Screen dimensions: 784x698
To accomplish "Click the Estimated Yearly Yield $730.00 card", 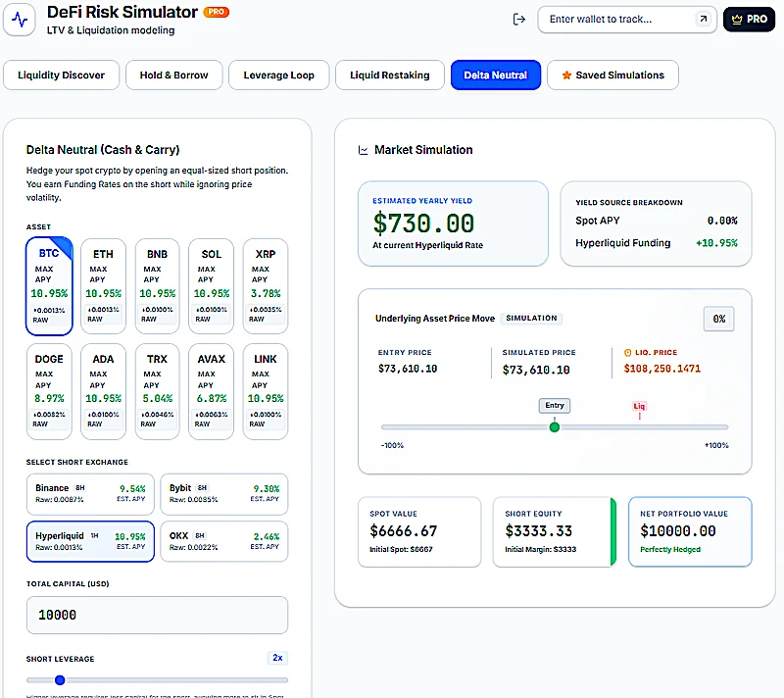I will pos(453,224).
